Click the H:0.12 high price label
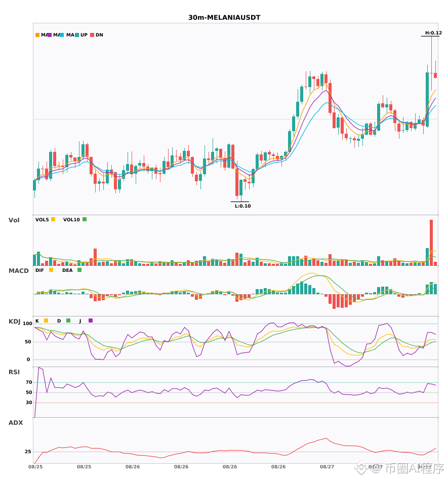Viewport: 448px width, 481px height. pyautogui.click(x=433, y=33)
